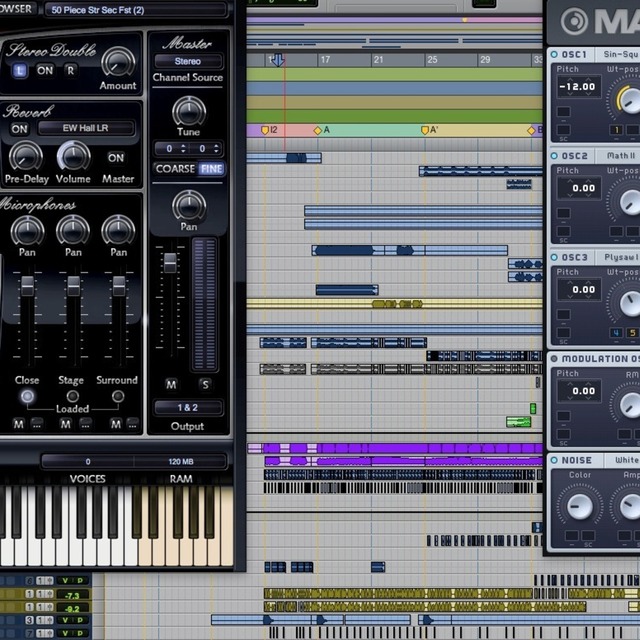
Task: Switch to the Browser tab
Action: click(x=16, y=9)
